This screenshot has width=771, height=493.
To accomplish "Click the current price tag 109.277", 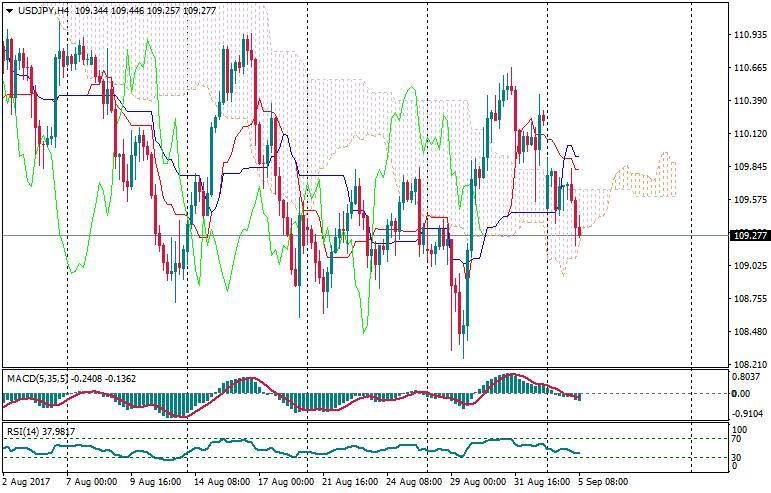I will (749, 236).
